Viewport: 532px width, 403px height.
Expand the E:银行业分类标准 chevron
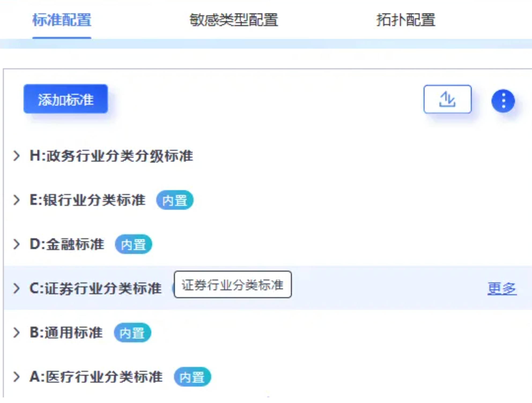tap(17, 200)
